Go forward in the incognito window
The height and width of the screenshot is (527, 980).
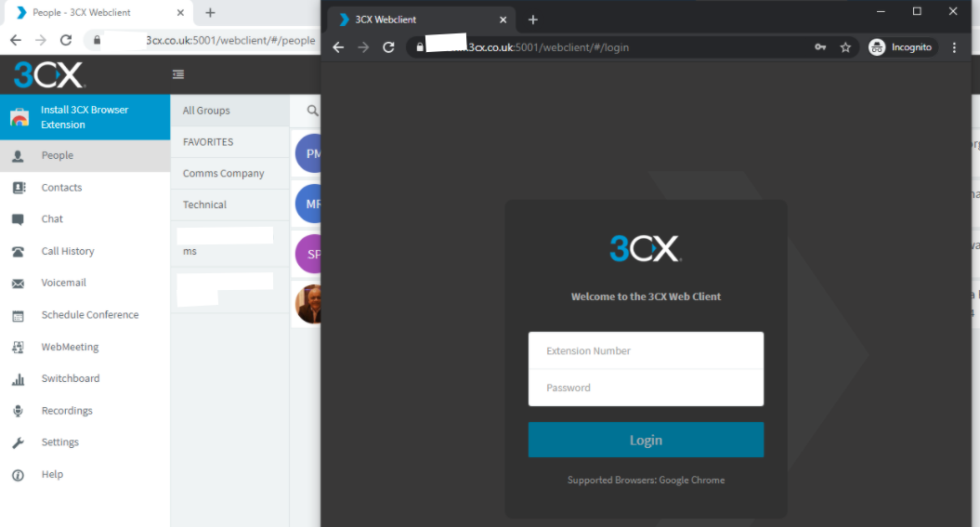point(363,47)
